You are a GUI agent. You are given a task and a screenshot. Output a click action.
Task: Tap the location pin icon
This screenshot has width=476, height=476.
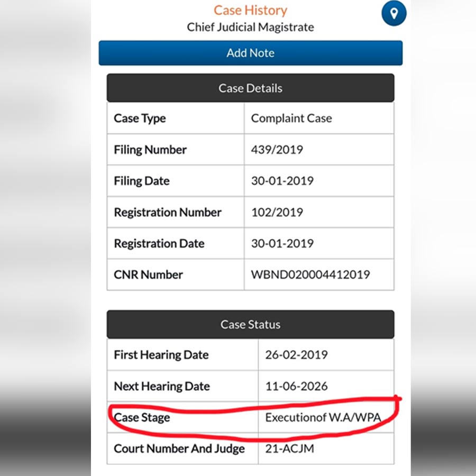pos(394,13)
